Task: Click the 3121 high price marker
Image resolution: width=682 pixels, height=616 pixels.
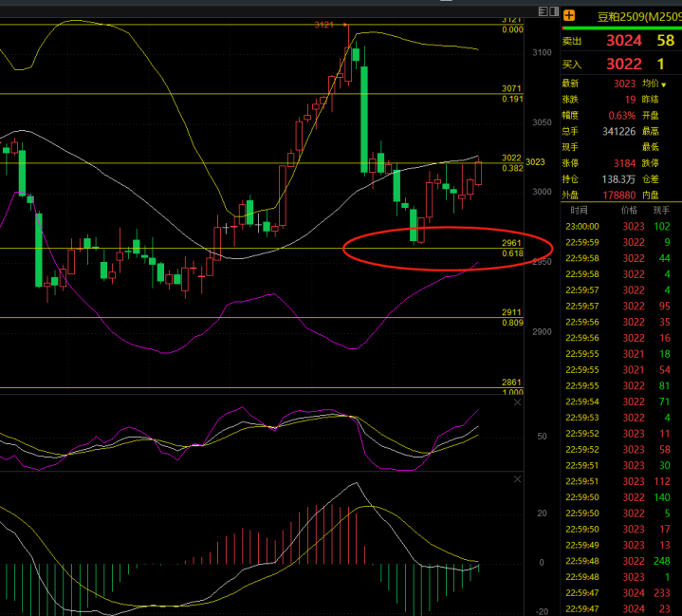Action: (325, 25)
